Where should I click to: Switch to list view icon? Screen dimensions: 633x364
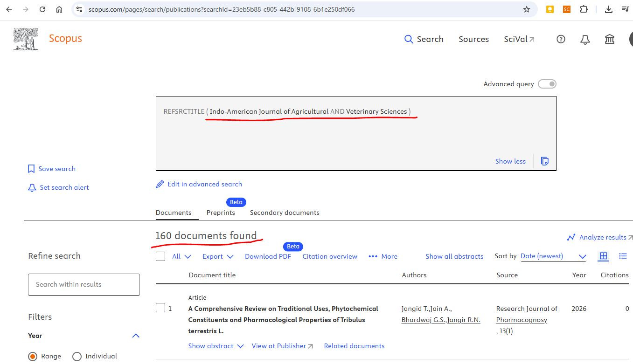click(623, 256)
